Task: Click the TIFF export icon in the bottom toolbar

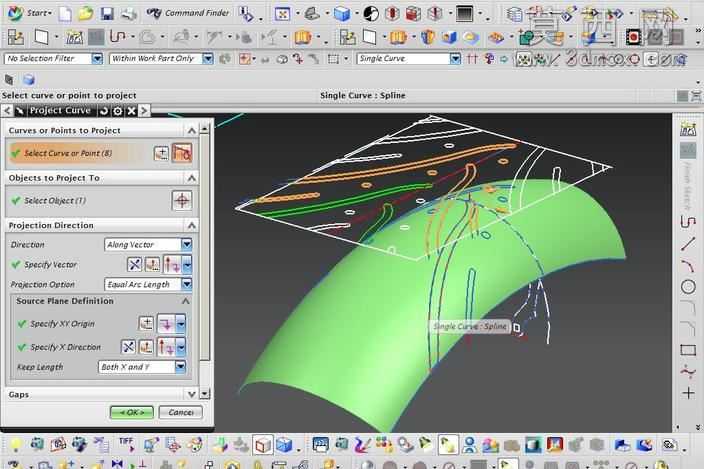Action: coord(127,444)
